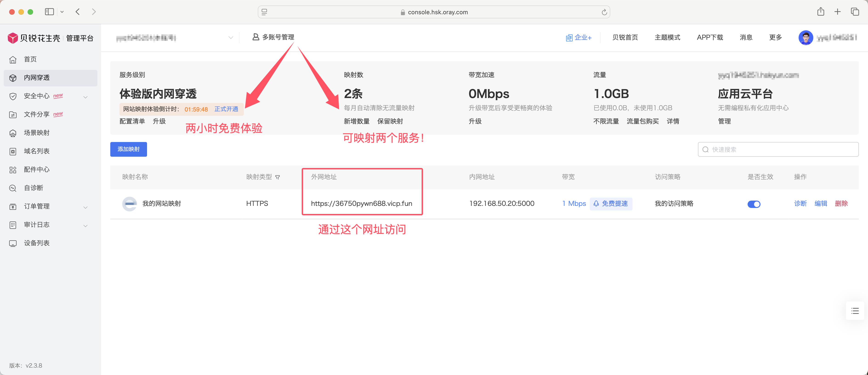Click the 自诊断 diagnostic icon
Screen dimensions: 868x375
point(13,188)
